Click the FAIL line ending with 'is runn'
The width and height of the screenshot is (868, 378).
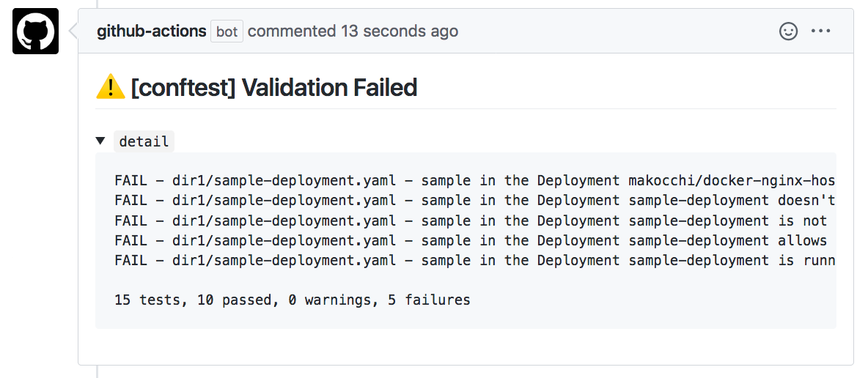(x=475, y=261)
